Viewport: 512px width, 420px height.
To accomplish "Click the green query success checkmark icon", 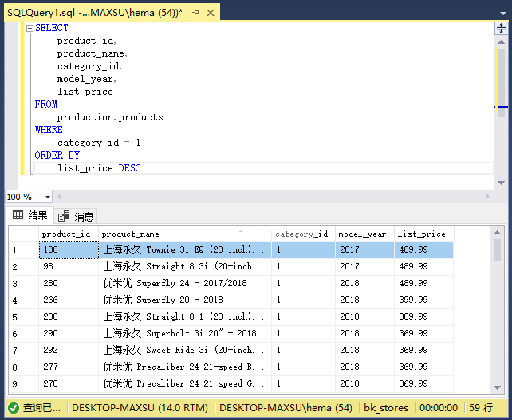I will click(14, 408).
